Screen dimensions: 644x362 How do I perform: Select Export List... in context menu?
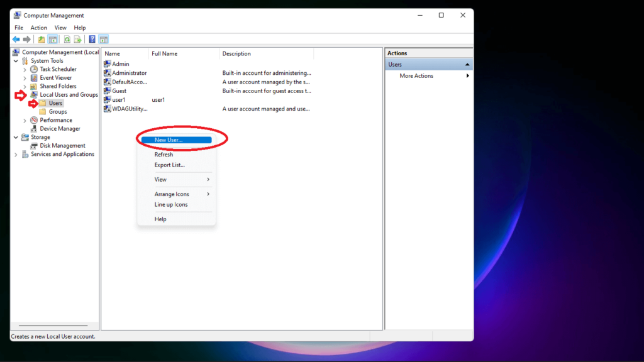[170, 165]
